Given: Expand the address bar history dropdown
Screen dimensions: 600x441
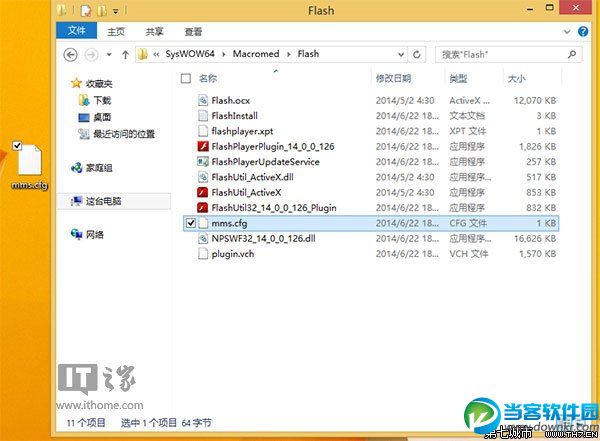Looking at the screenshot, I should tap(401, 55).
